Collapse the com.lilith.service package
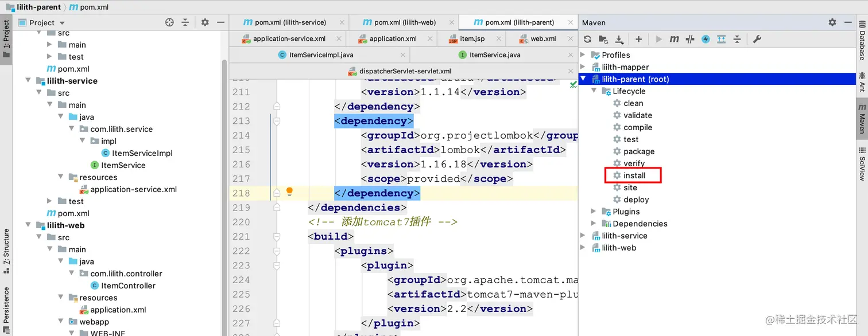Viewport: 868px width, 336px height. coord(72,129)
